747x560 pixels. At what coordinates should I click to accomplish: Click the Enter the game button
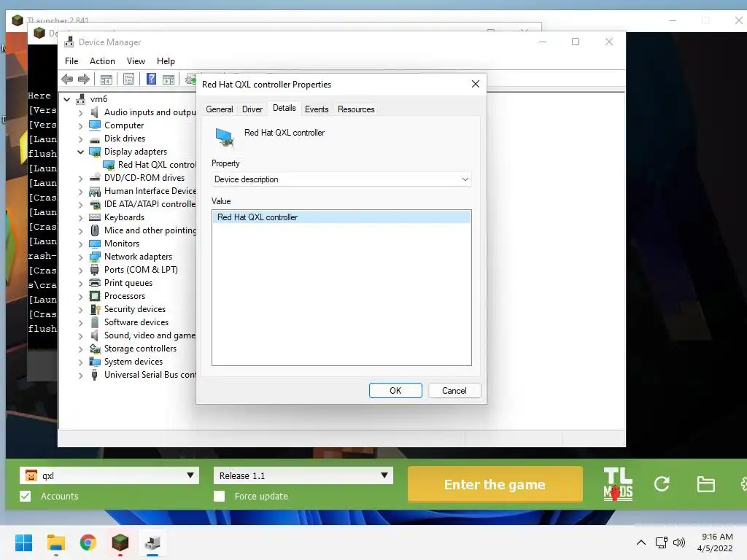click(x=495, y=484)
